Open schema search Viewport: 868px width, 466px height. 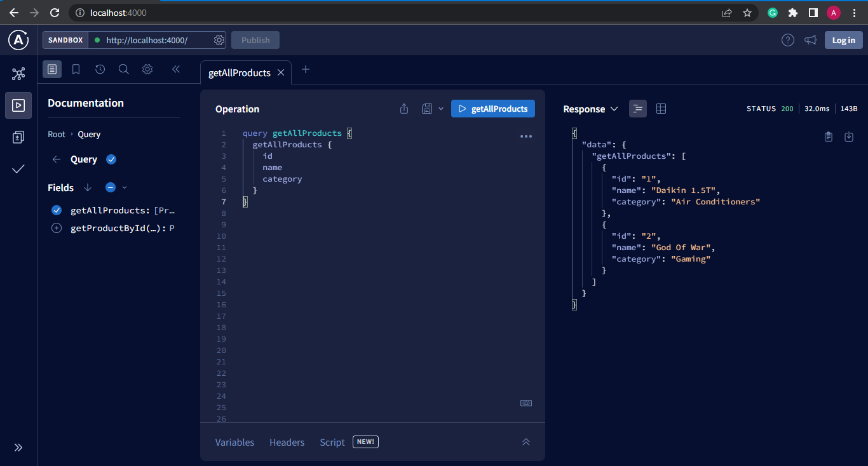pyautogui.click(x=123, y=69)
